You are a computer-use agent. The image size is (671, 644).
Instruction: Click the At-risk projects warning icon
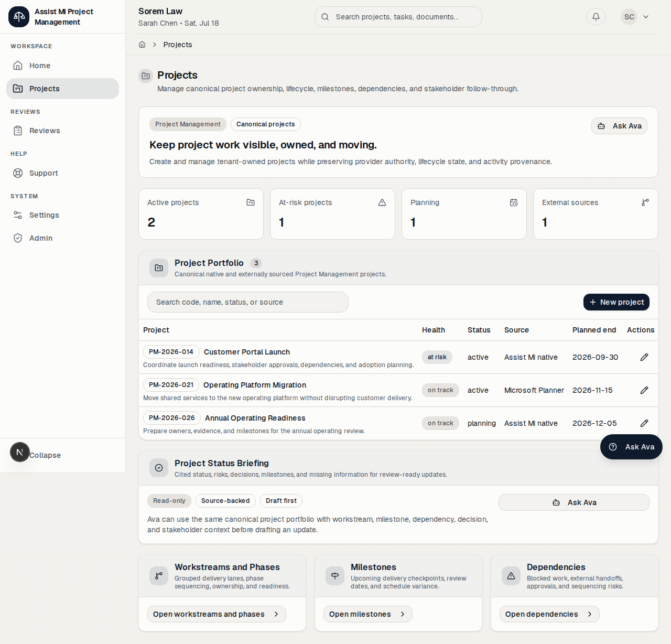coord(382,202)
